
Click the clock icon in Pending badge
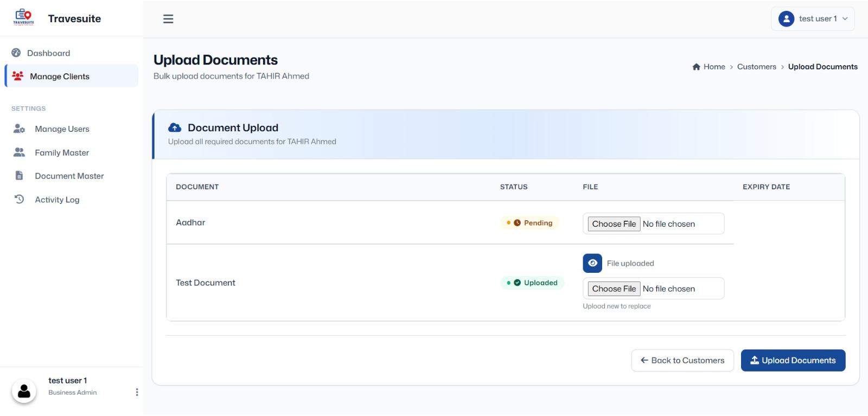point(517,223)
